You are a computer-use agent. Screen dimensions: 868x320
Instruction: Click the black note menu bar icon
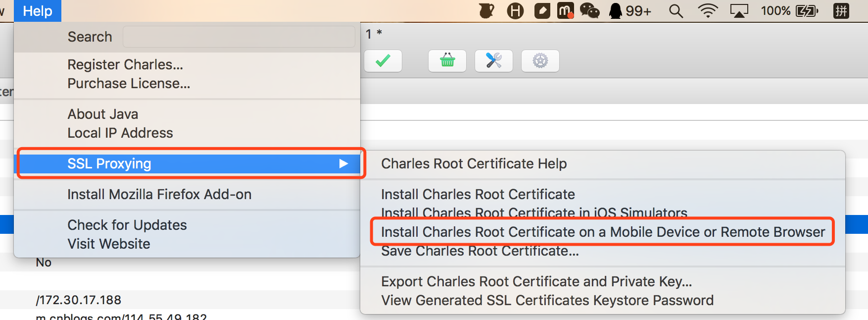click(x=542, y=11)
